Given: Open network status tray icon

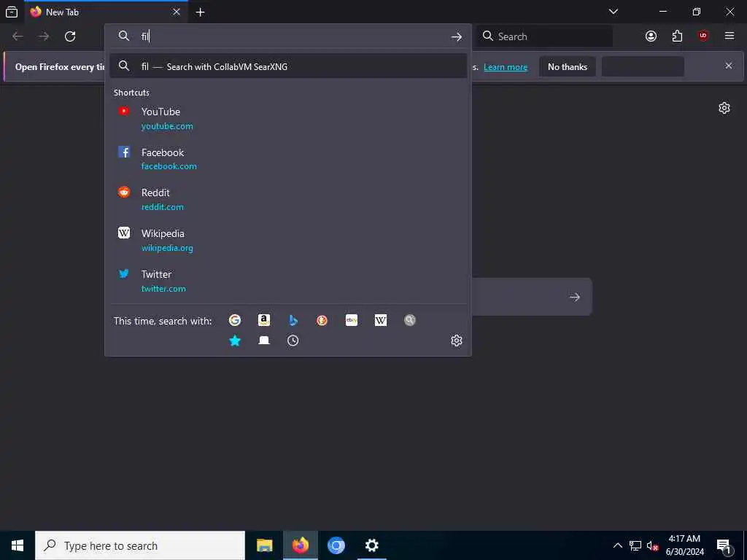Looking at the screenshot, I should coord(635,545).
